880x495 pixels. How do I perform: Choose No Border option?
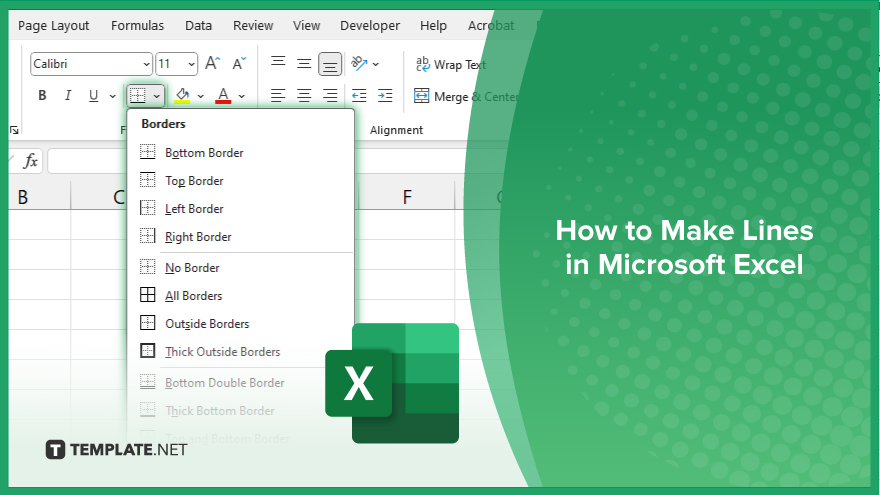241,268
